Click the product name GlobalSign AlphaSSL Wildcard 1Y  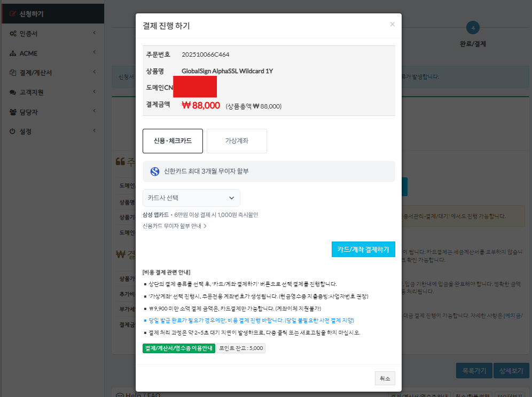coord(228,71)
